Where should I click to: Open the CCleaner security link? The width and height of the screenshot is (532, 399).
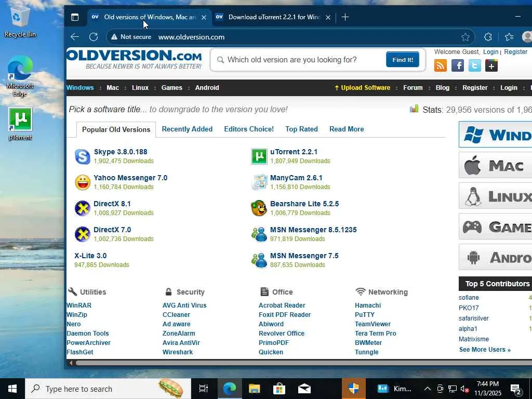[176, 314]
